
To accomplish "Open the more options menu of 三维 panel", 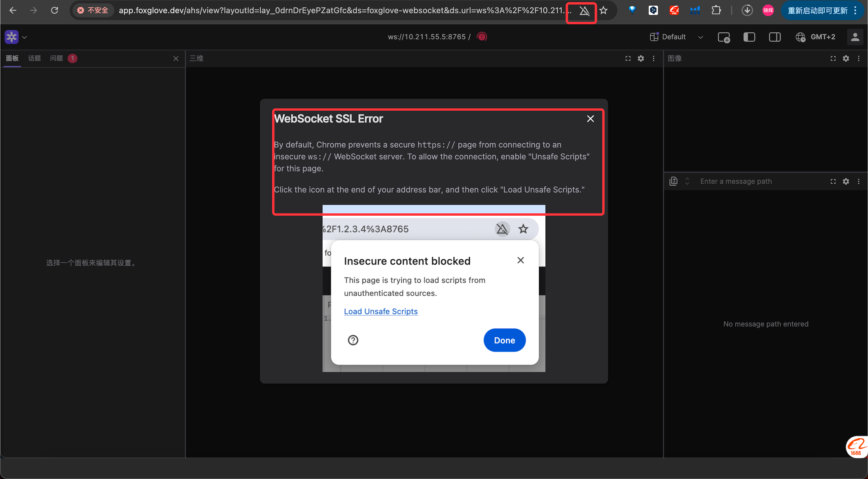I will tap(653, 59).
